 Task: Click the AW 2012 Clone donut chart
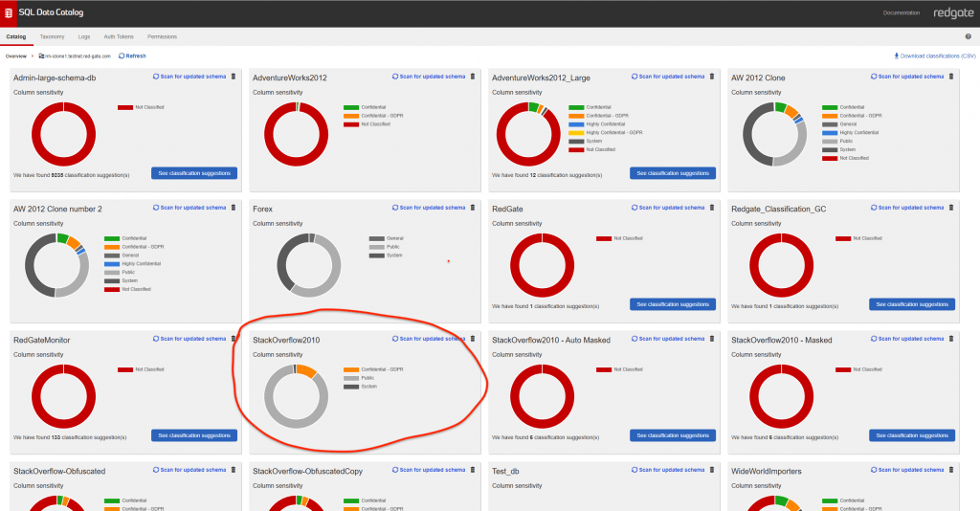775,134
